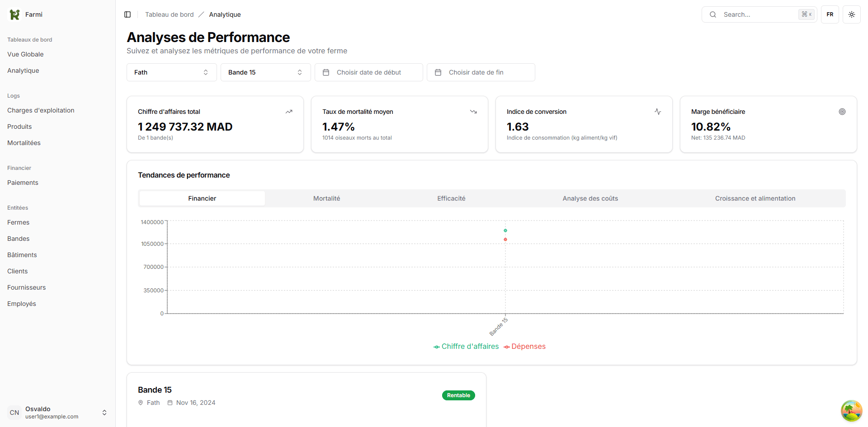
Task: Click the search magnifier icon
Action: [712, 14]
